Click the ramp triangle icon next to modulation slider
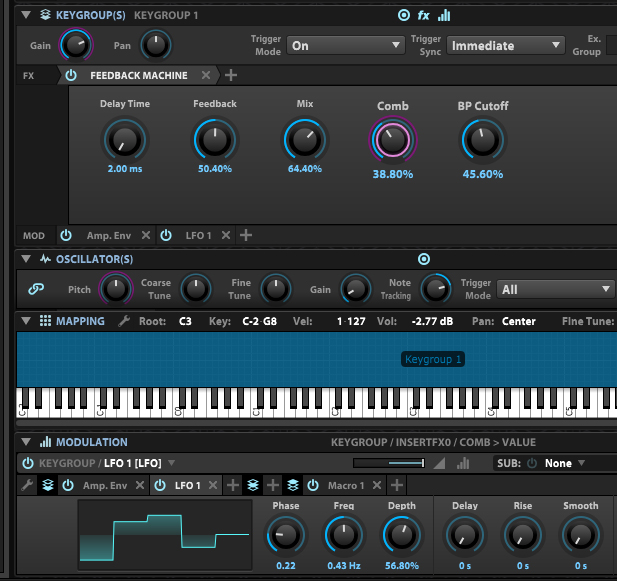The height and width of the screenshot is (581, 617). click(440, 463)
